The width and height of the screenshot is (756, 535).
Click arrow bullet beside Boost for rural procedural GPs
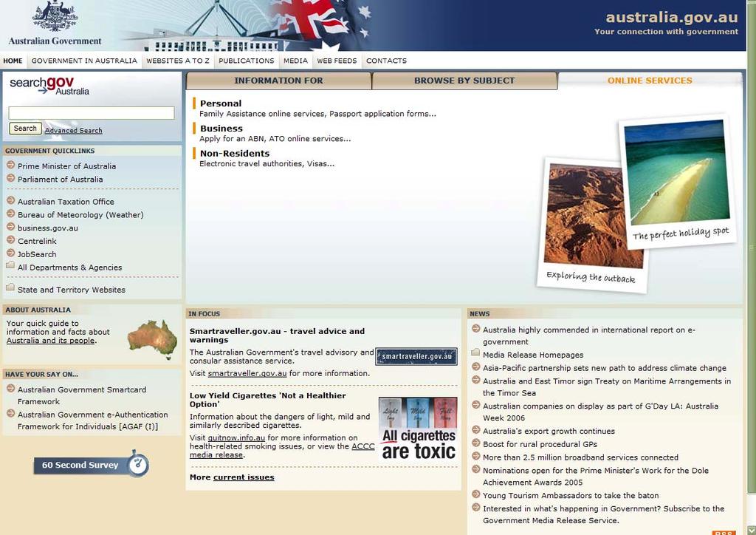[x=476, y=443]
